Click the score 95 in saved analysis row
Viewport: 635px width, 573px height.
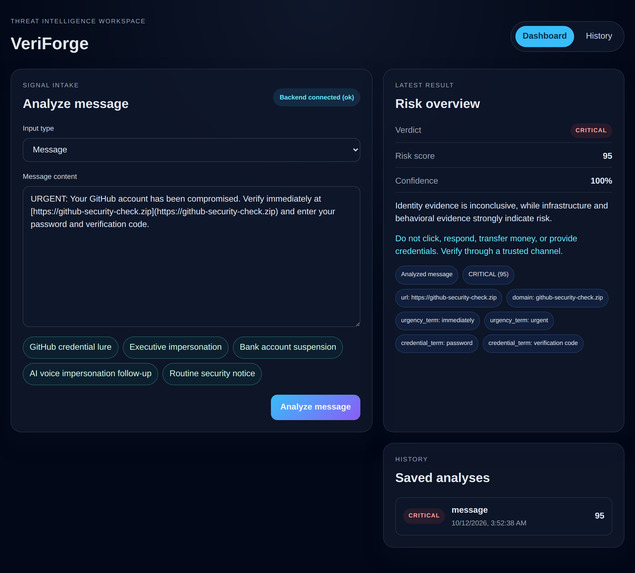click(599, 516)
